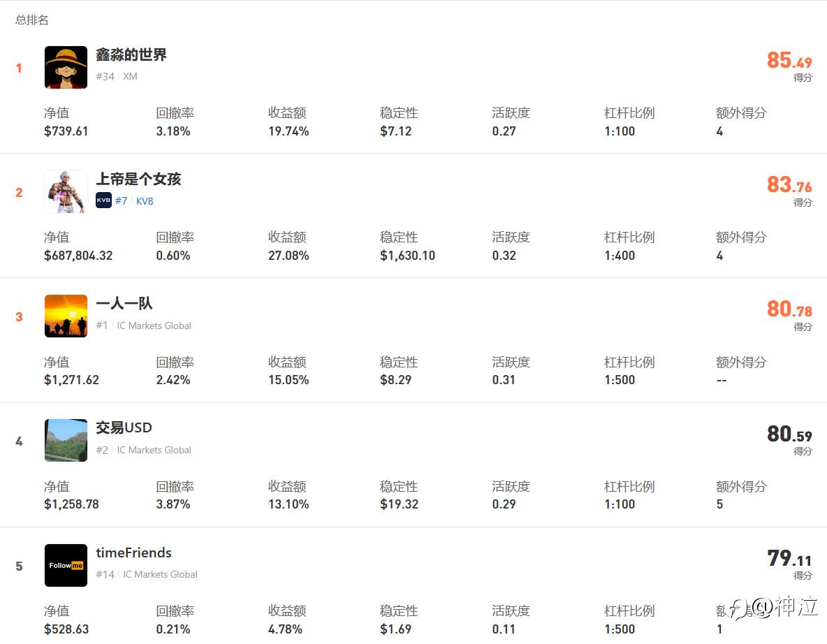Screen dimensions: 827x644
Task: Open 上帝是个女孩 fighter avatar
Action: point(66,192)
